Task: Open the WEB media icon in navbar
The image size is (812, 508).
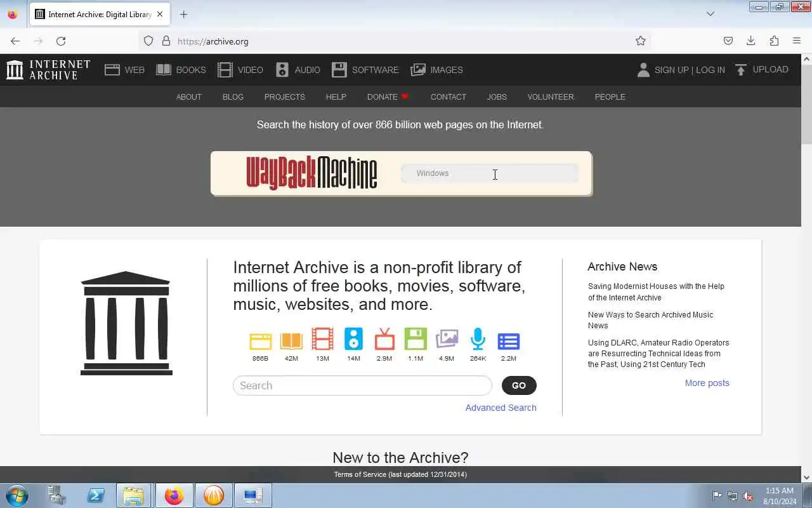Action: click(112, 70)
